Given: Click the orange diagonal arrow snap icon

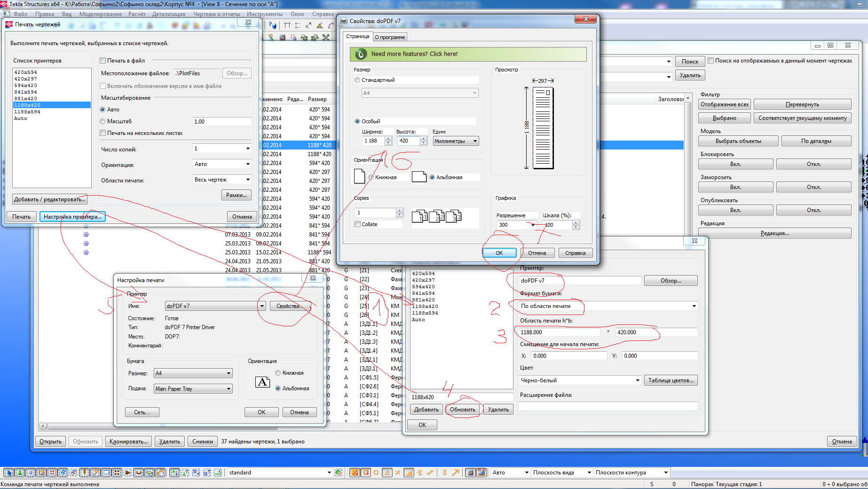Looking at the screenshot, I should (455, 473).
